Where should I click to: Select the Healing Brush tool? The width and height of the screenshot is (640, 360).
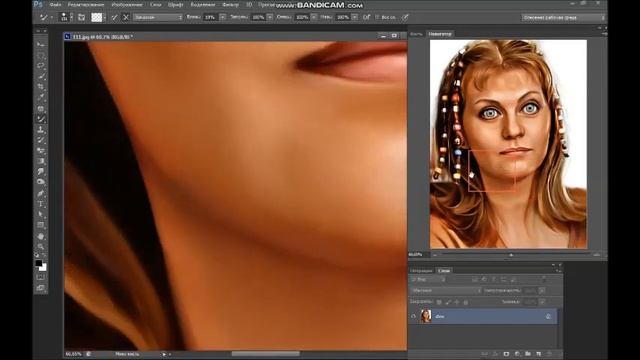coord(41,108)
